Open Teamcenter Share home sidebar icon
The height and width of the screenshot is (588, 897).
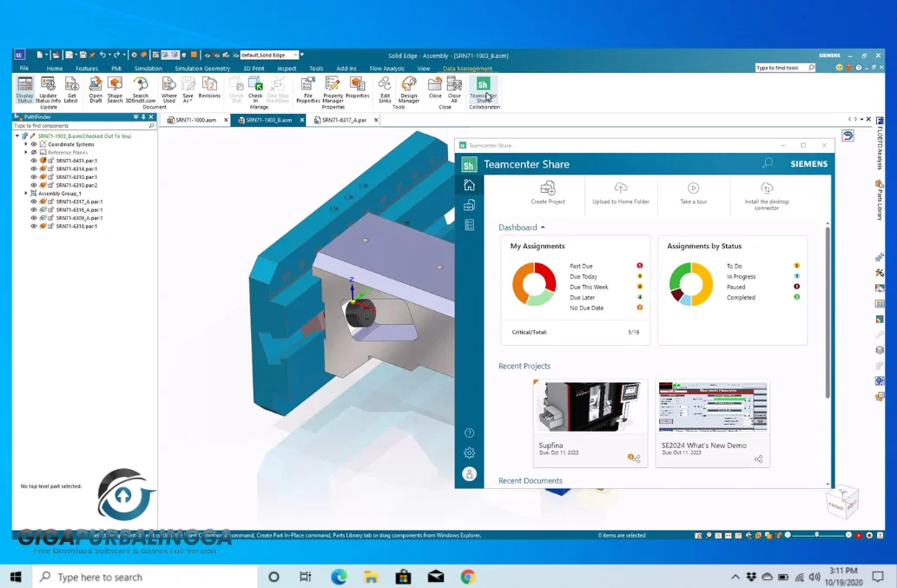tap(469, 185)
